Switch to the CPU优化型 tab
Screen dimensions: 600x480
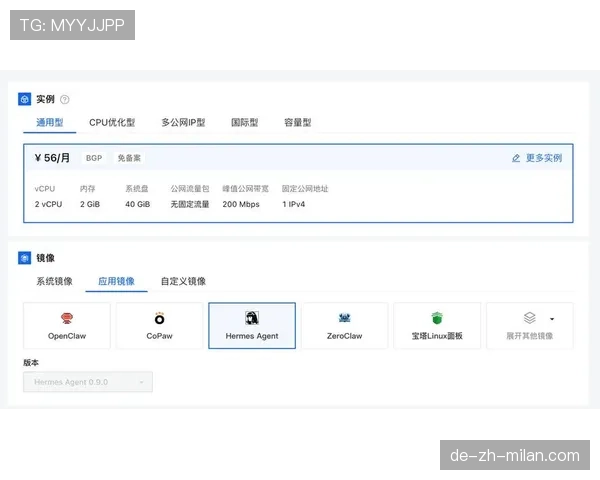(112, 122)
